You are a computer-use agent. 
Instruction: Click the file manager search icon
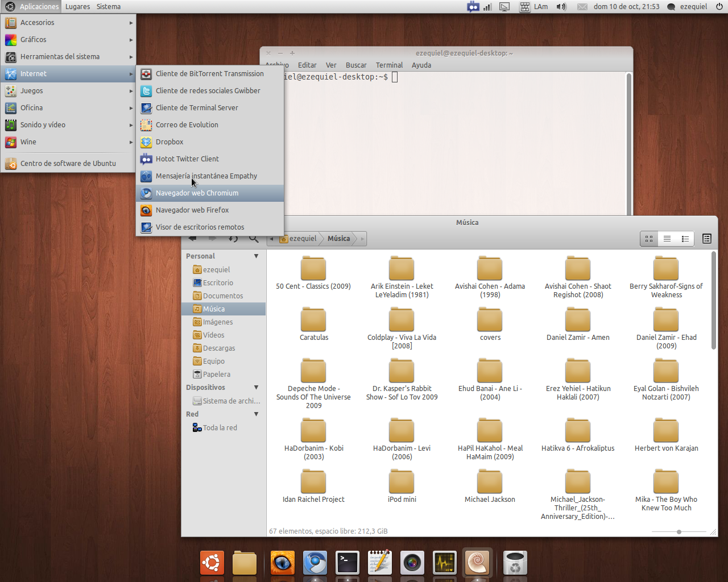pyautogui.click(x=254, y=239)
